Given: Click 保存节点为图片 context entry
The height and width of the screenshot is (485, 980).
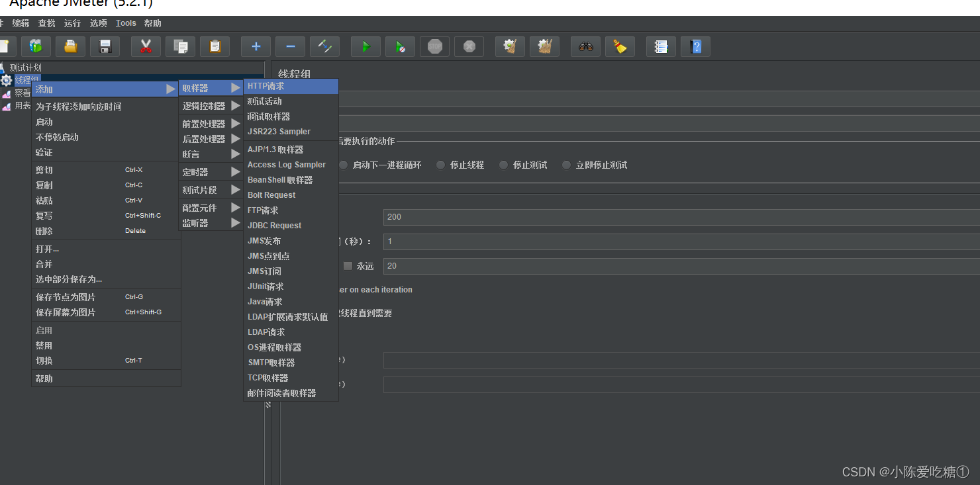Looking at the screenshot, I should [x=106, y=297].
